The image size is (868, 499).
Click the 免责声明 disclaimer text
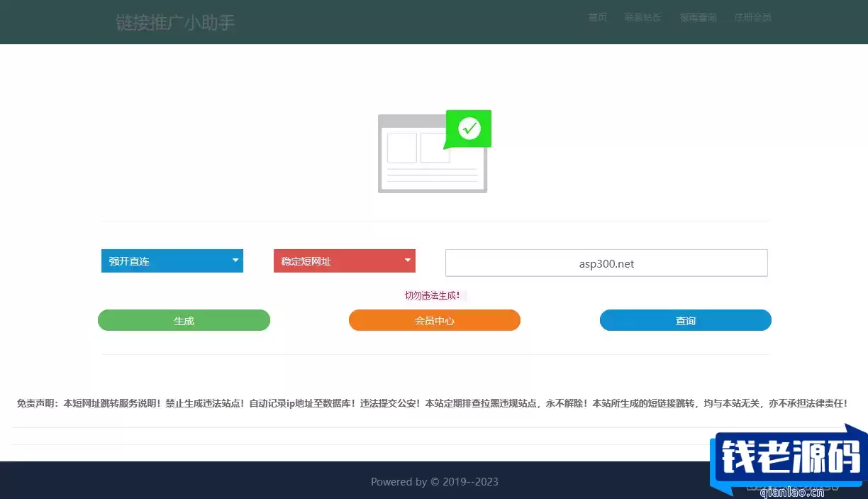point(432,403)
